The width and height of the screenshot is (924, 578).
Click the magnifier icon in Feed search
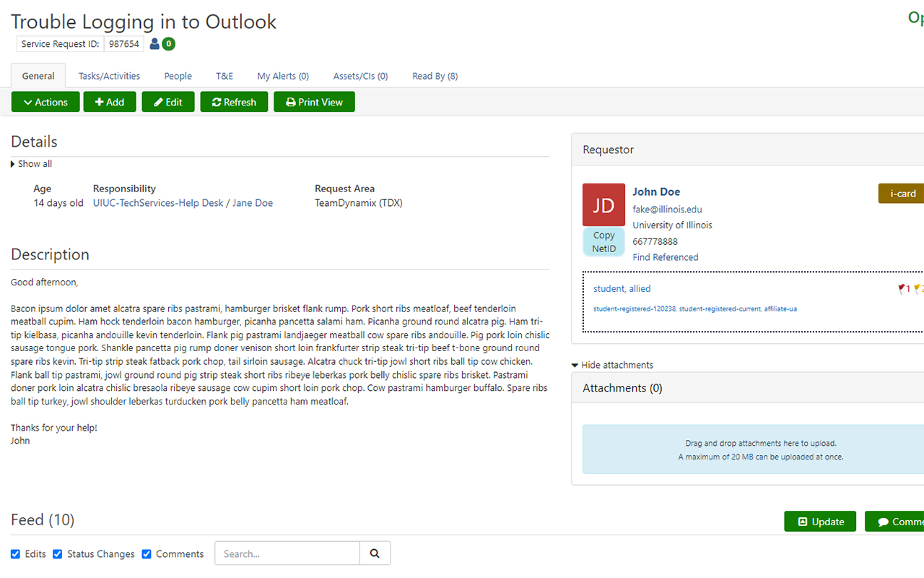tap(375, 553)
